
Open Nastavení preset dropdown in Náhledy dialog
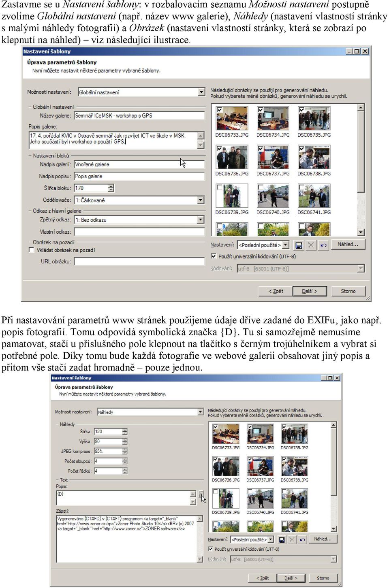pos(271,539)
